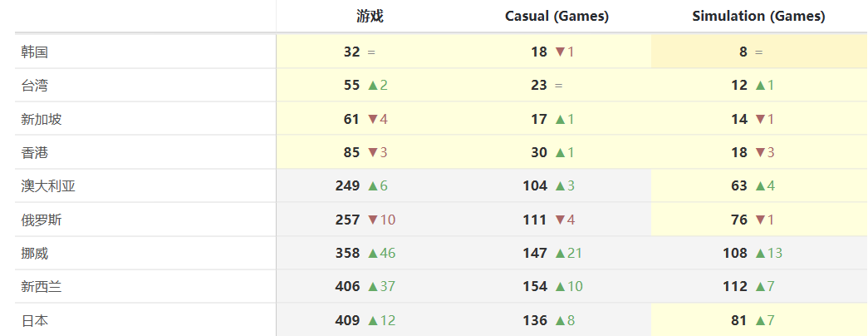Viewport: 868px width, 336px height.
Task: Open the 台湾 country row label
Action: pos(35,85)
